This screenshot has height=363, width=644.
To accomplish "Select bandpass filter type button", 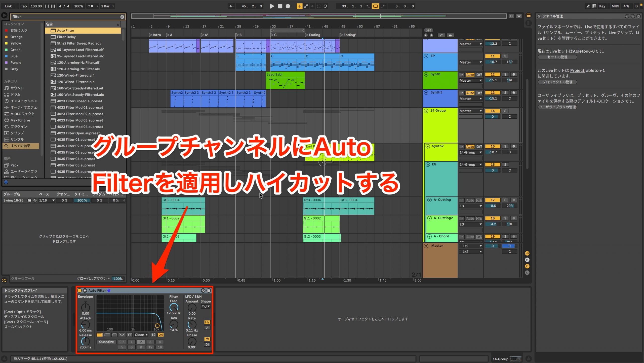I will 114,335.
